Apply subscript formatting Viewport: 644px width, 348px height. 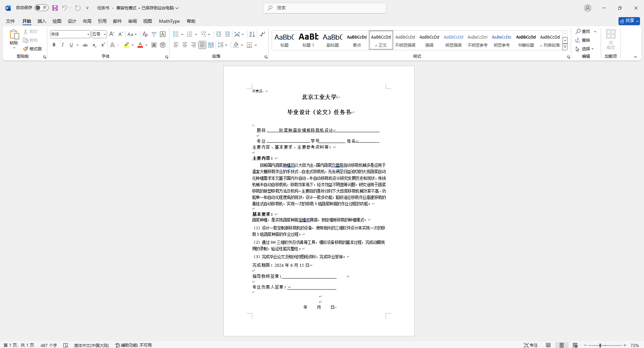tap(94, 45)
